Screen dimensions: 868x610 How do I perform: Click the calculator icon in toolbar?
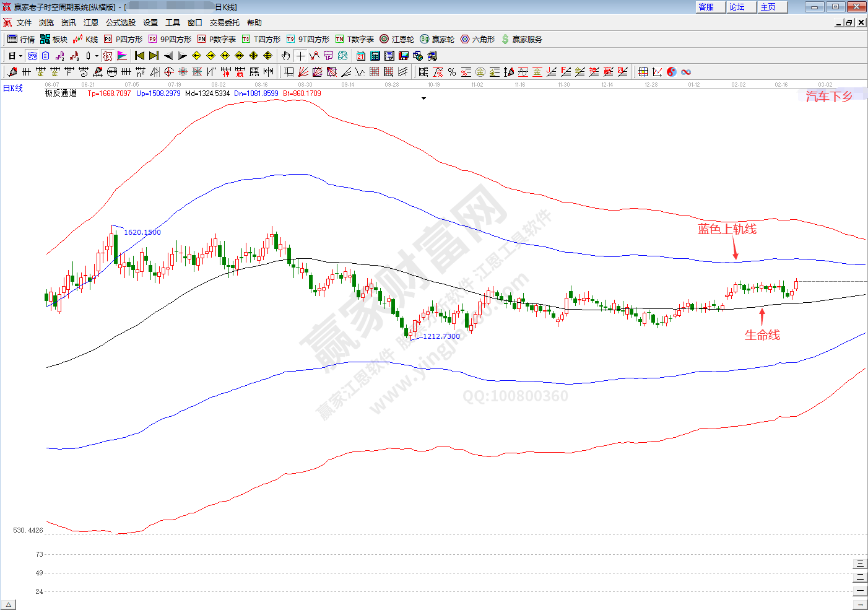click(375, 56)
